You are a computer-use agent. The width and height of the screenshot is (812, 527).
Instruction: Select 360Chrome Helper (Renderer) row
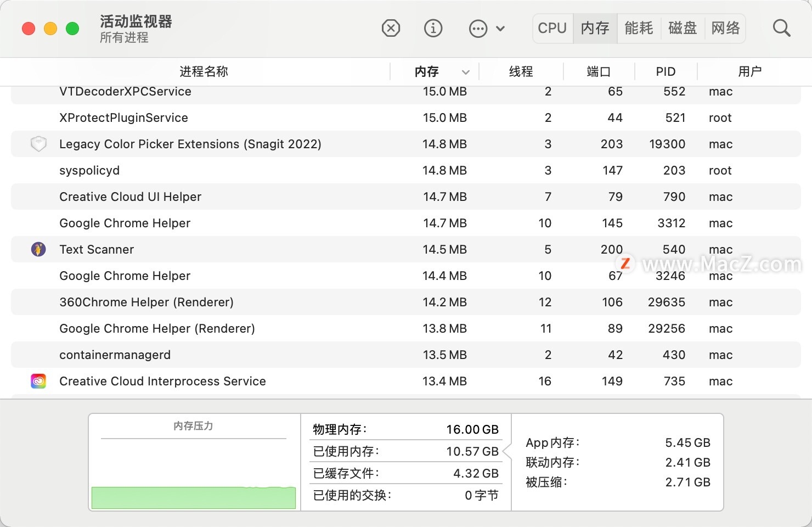click(406, 302)
